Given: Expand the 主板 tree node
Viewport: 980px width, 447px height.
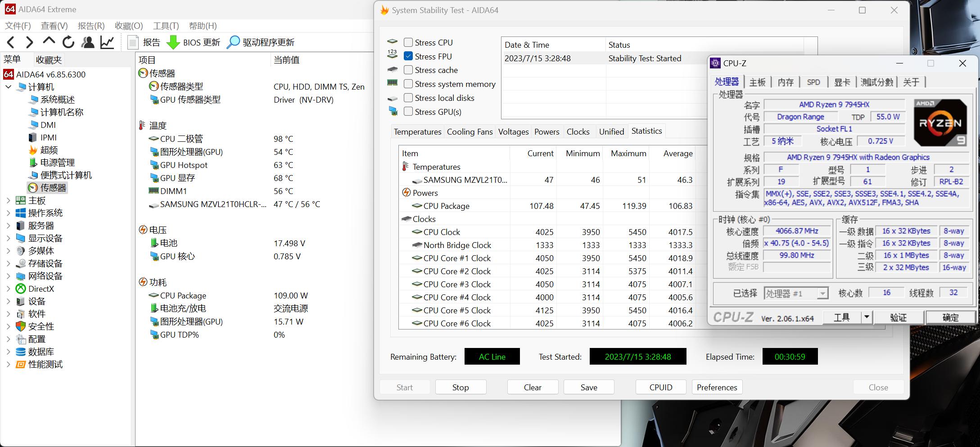Looking at the screenshot, I should 8,201.
